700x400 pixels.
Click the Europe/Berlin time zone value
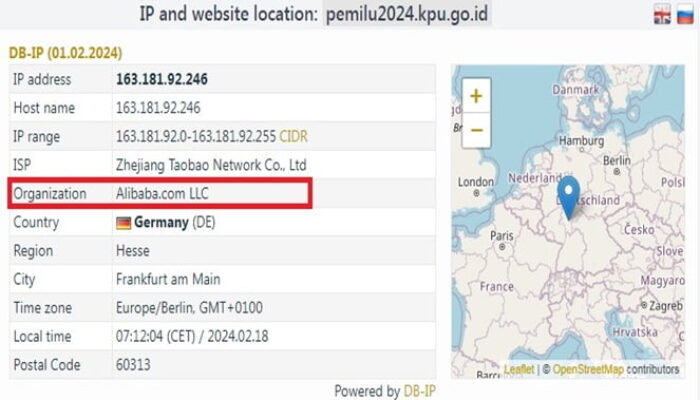(190, 308)
